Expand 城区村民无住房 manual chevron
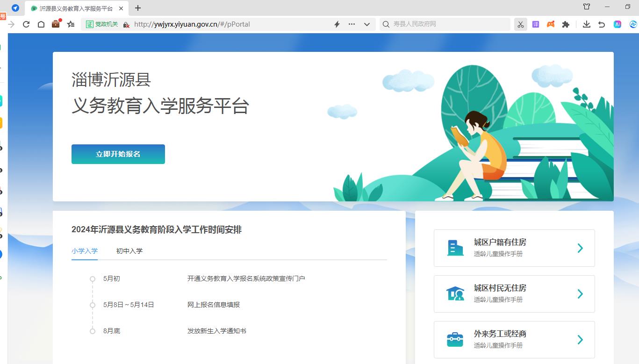The image size is (639, 364). [x=580, y=294]
